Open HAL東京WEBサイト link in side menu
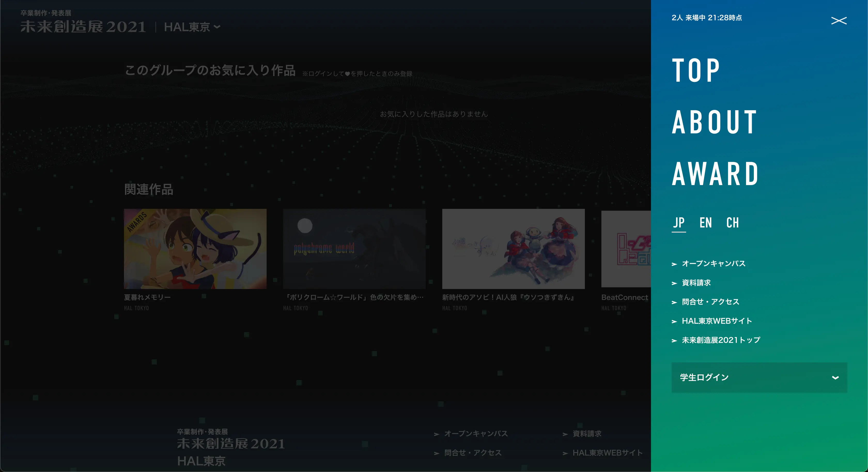 (x=717, y=321)
